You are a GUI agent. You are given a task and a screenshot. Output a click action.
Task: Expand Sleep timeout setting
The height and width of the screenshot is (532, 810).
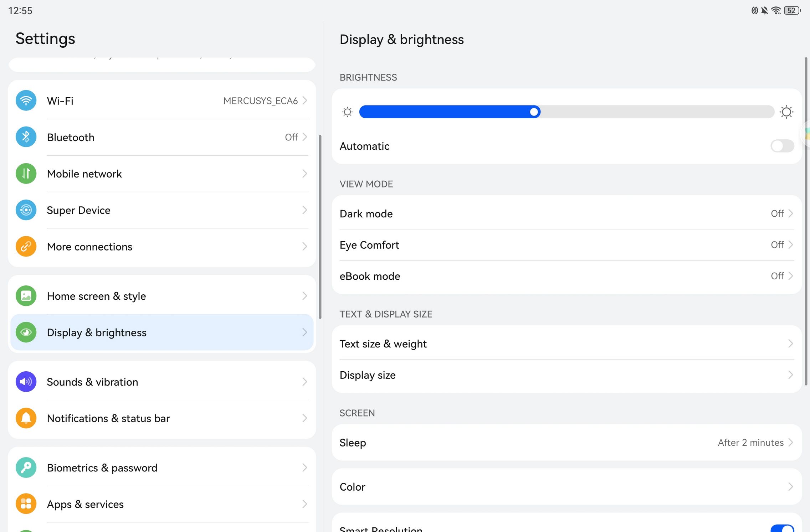(566, 443)
